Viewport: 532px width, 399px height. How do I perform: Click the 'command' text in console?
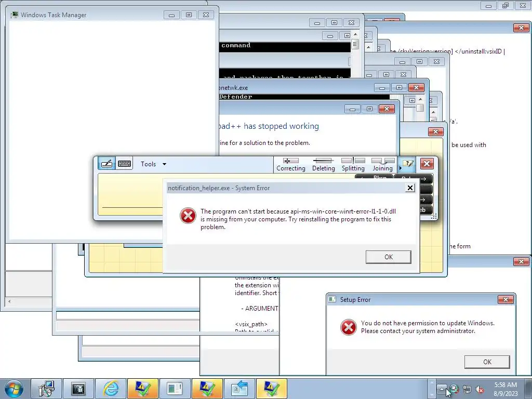[236, 45]
